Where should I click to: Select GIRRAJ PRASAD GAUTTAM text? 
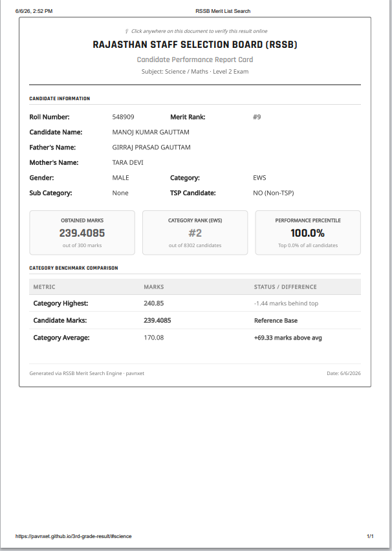pos(151,147)
